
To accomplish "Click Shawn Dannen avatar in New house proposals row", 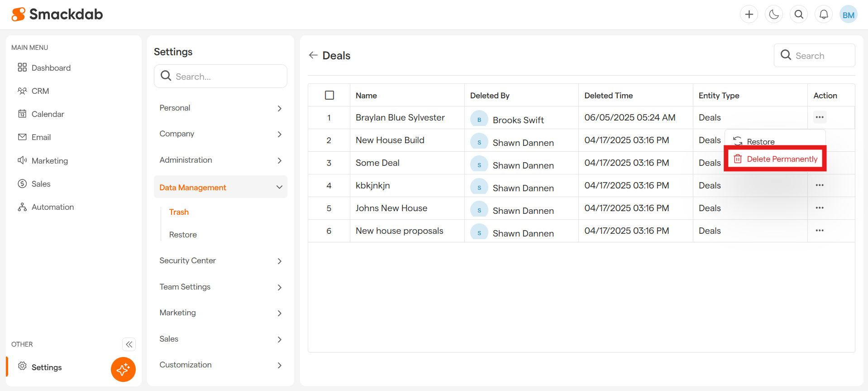I will (x=479, y=232).
